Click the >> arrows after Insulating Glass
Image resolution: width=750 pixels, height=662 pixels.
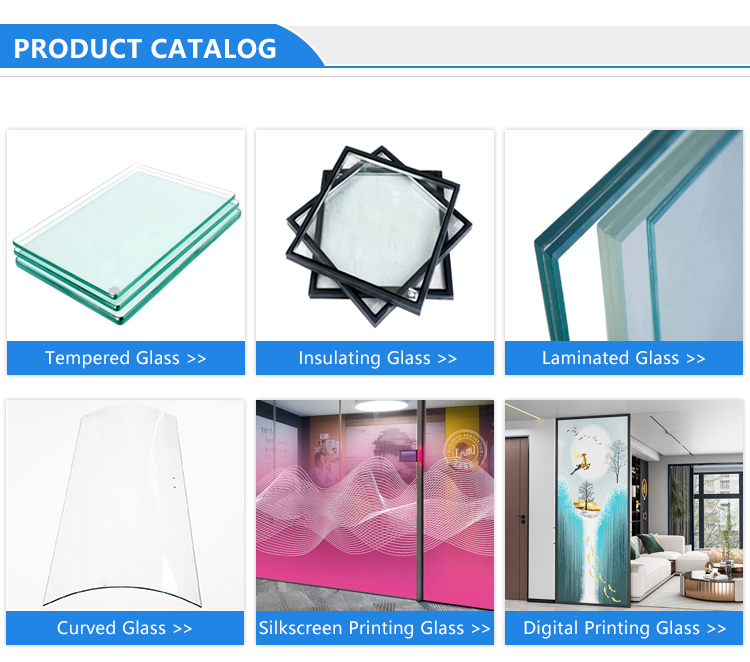coord(447,359)
